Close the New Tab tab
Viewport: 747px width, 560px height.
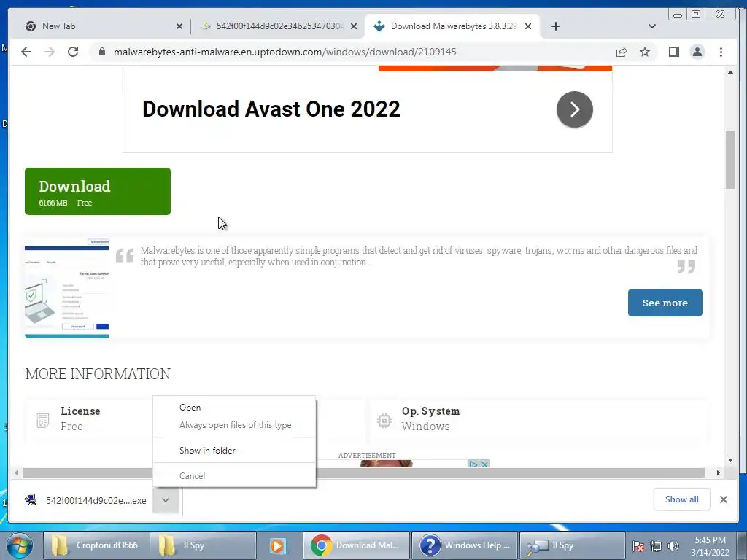tap(179, 26)
